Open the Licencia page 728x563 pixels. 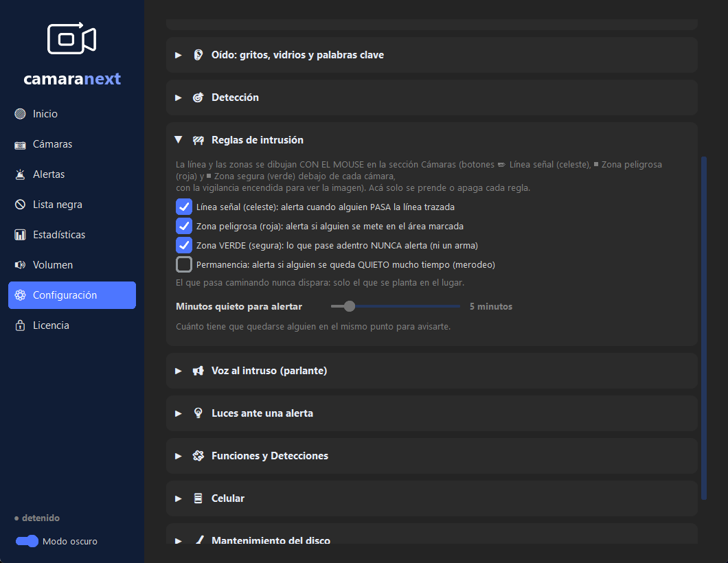(x=72, y=325)
